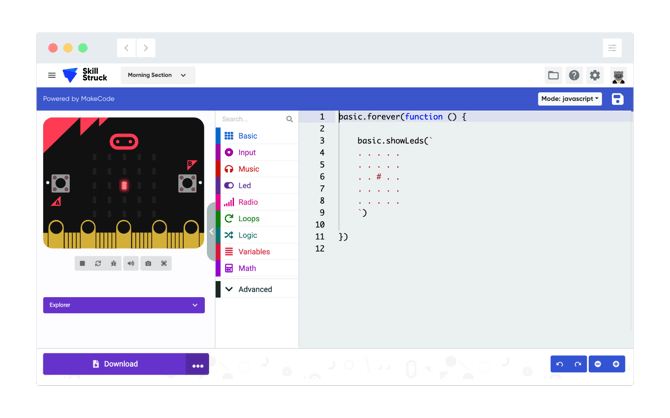Launch the simulator in fullscreen
670x418 pixels.
pyautogui.click(x=164, y=263)
